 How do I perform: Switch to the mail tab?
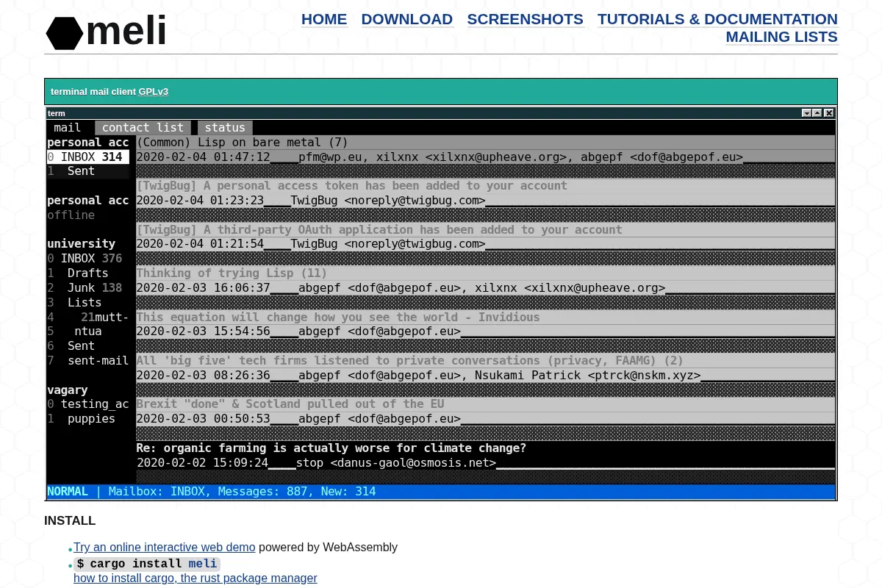click(68, 128)
